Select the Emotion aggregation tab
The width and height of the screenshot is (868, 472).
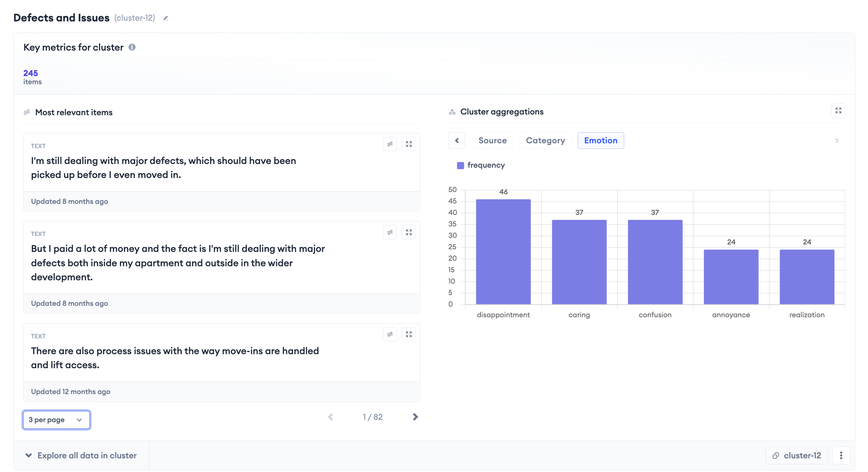point(601,141)
